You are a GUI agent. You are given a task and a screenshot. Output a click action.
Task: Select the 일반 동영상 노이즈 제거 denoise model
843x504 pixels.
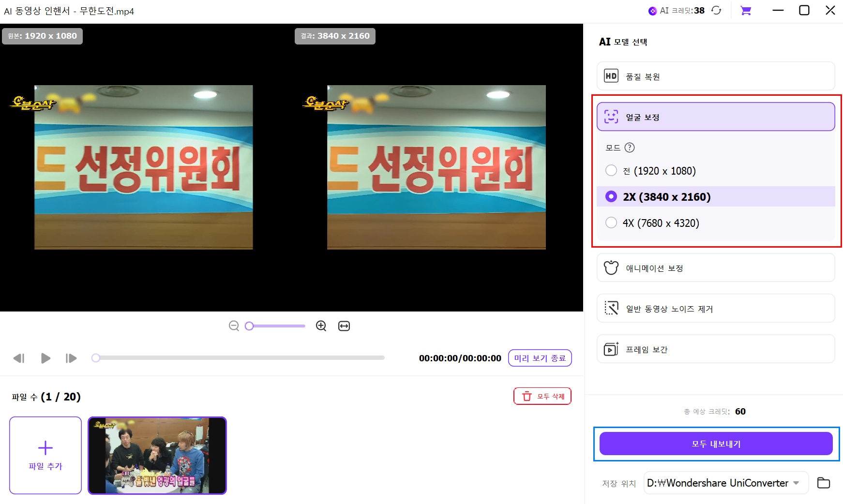click(715, 309)
